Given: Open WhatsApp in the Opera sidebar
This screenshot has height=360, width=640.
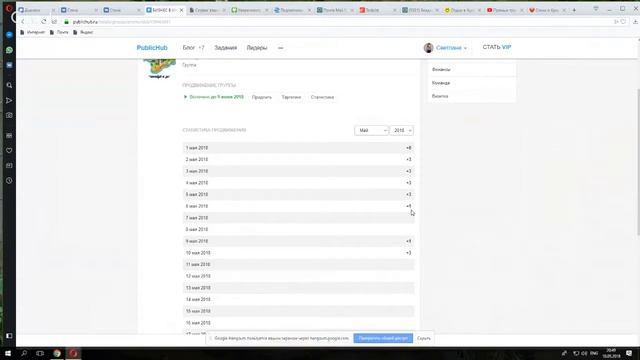Looking at the screenshot, I should (x=9, y=50).
